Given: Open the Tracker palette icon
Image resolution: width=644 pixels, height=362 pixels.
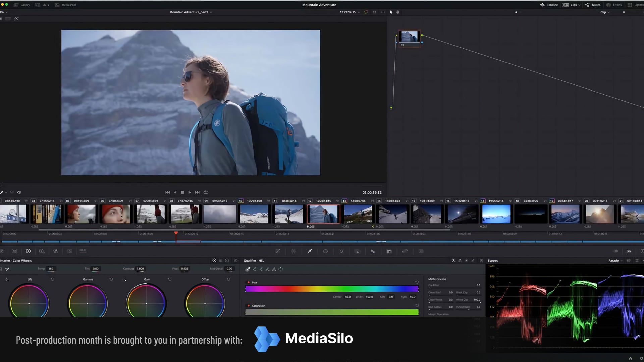Looking at the screenshot, I should click(341, 251).
